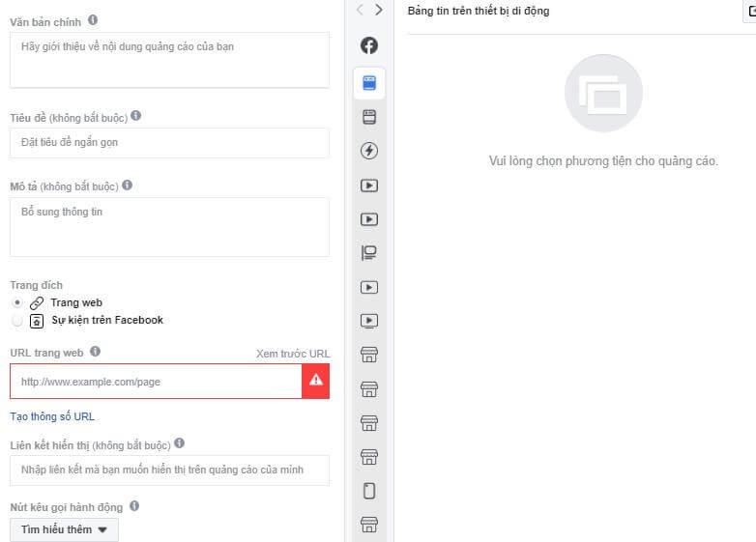Click the http://www.example.com/page URL field

pyautogui.click(x=157, y=381)
